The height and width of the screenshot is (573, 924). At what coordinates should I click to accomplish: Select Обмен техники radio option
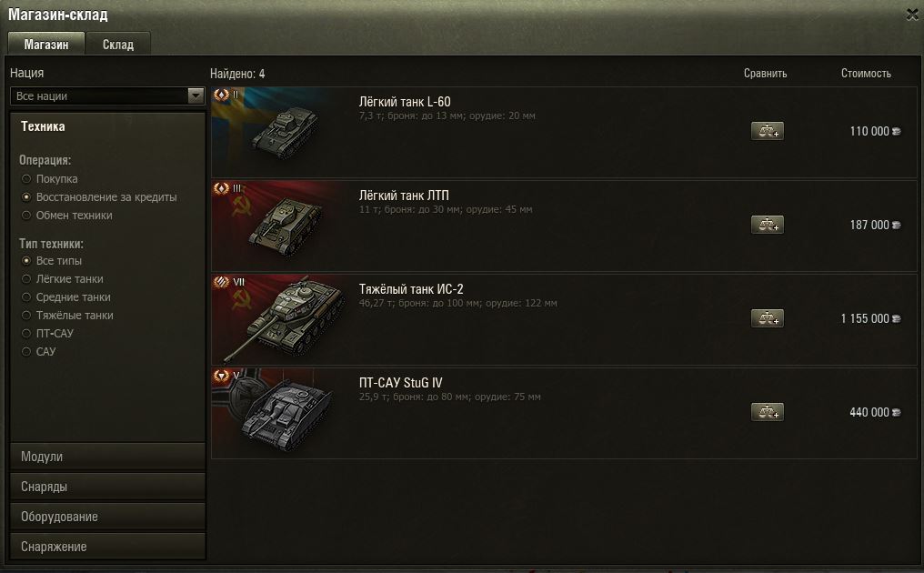(26, 216)
